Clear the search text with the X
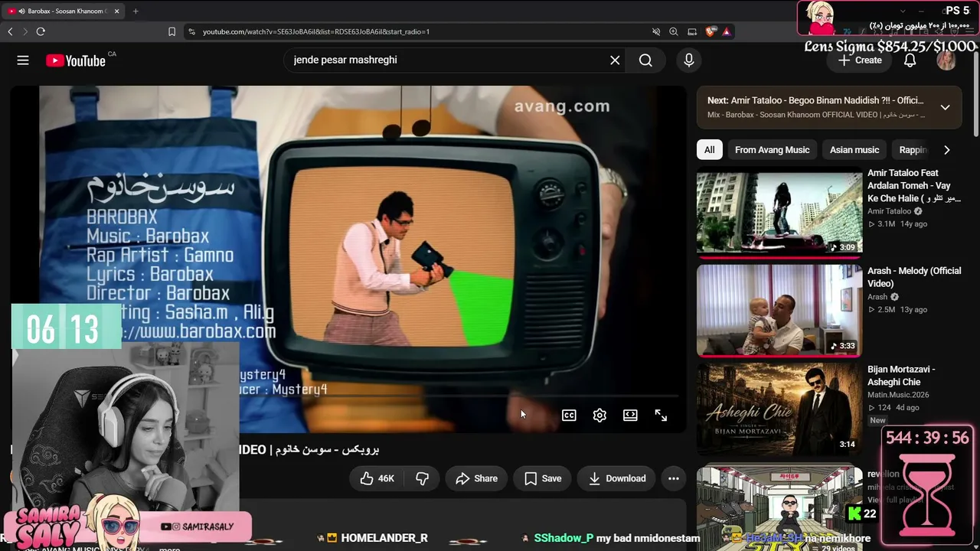 coord(615,60)
